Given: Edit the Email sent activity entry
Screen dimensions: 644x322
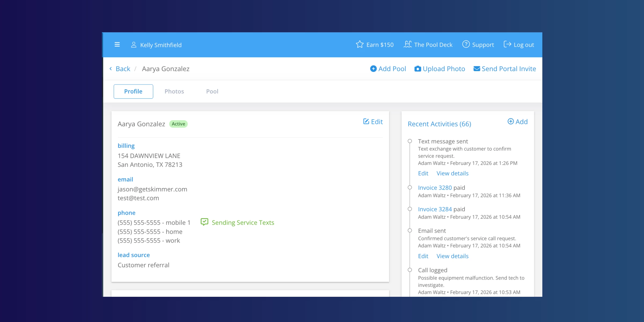Looking at the screenshot, I should point(423,256).
